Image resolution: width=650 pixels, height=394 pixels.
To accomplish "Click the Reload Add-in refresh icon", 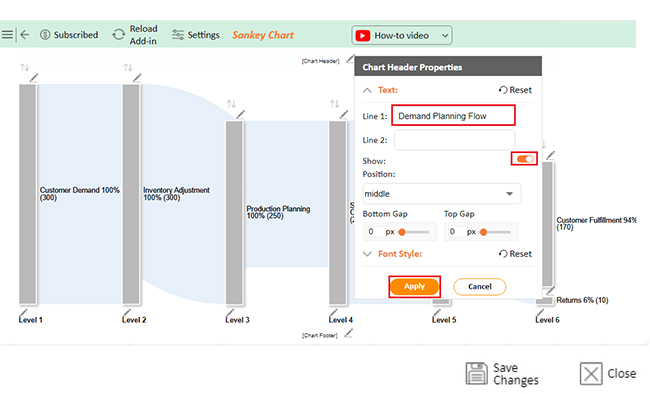I will coord(119,35).
